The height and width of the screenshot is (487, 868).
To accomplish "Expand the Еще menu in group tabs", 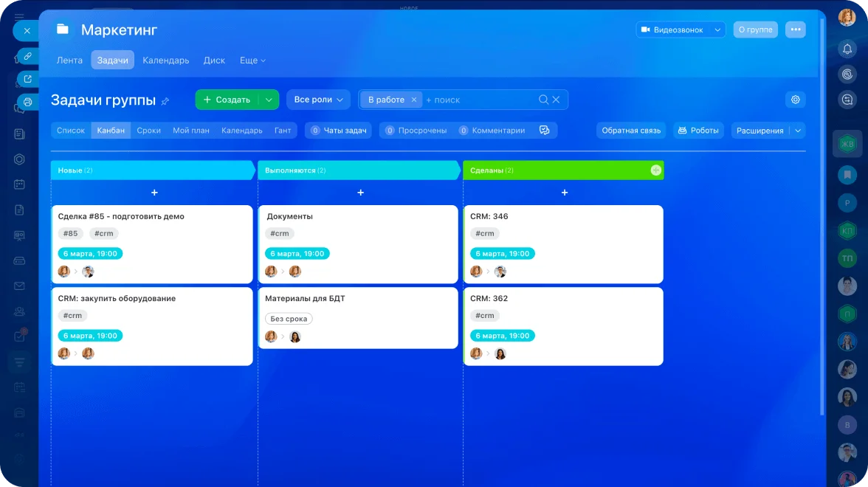I will (x=252, y=61).
